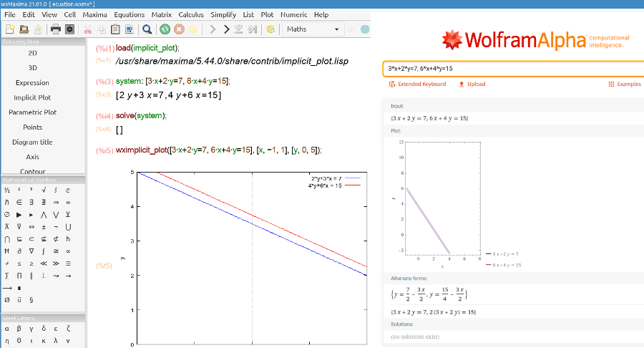Click the Find magnifier icon
The width and height of the screenshot is (644, 348).
147,29
